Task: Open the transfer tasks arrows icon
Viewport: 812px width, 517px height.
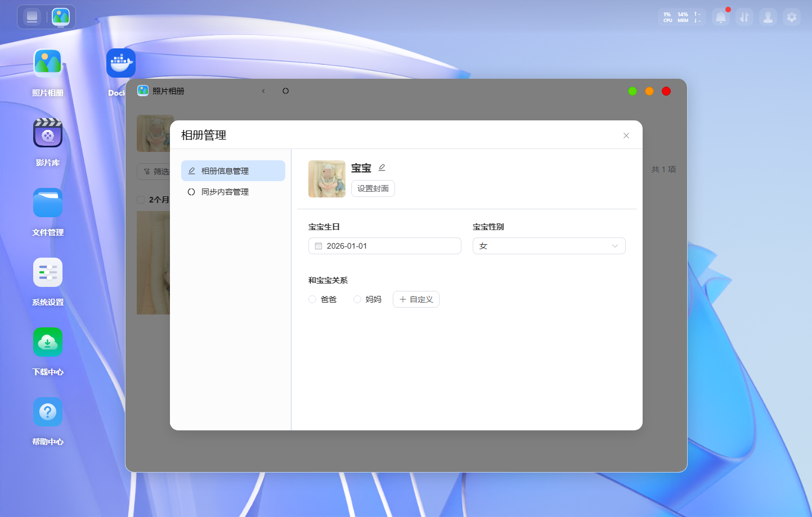Action: pos(744,17)
